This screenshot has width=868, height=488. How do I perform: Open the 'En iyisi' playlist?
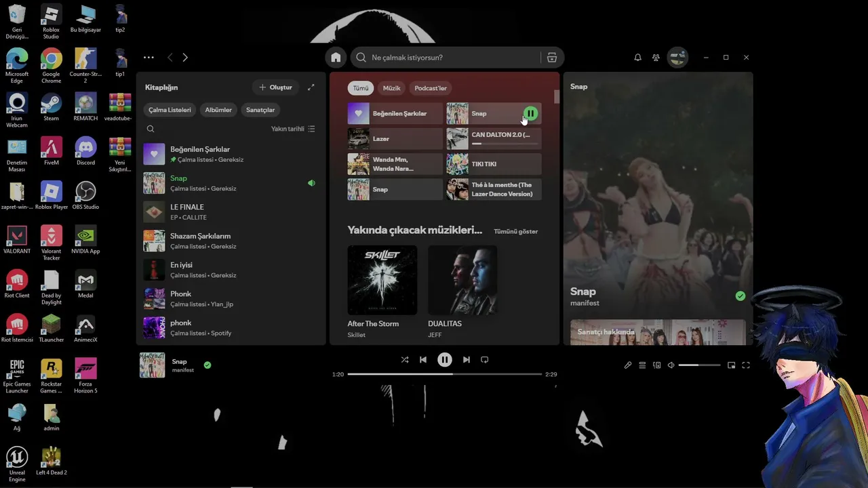click(x=231, y=270)
